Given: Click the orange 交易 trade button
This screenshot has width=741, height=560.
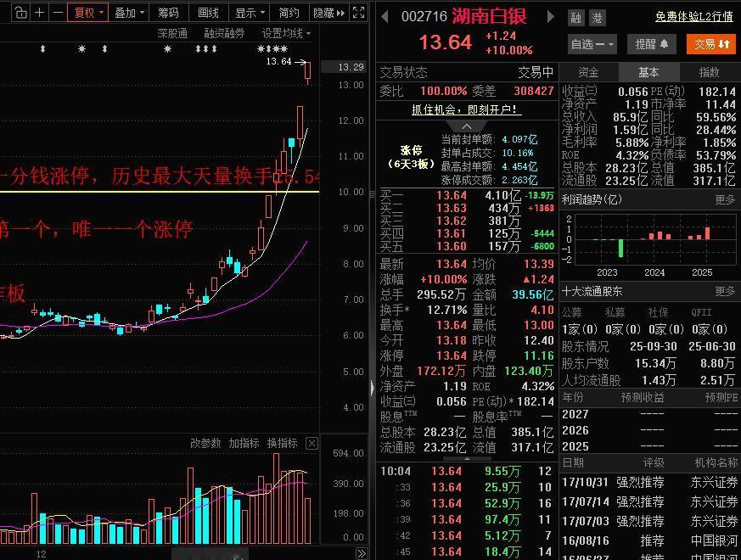Looking at the screenshot, I should point(711,42).
